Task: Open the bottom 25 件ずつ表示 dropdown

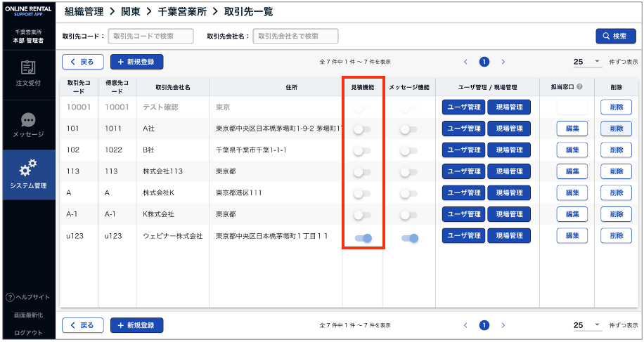Action: tap(588, 325)
